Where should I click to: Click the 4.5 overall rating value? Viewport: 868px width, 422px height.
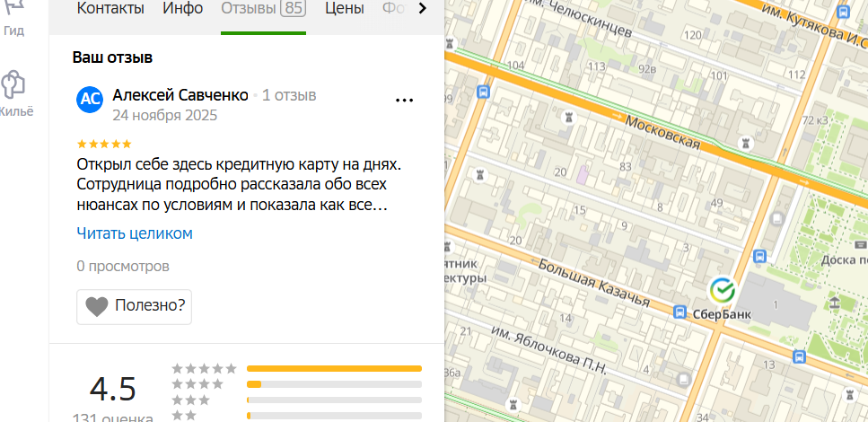coord(113,389)
